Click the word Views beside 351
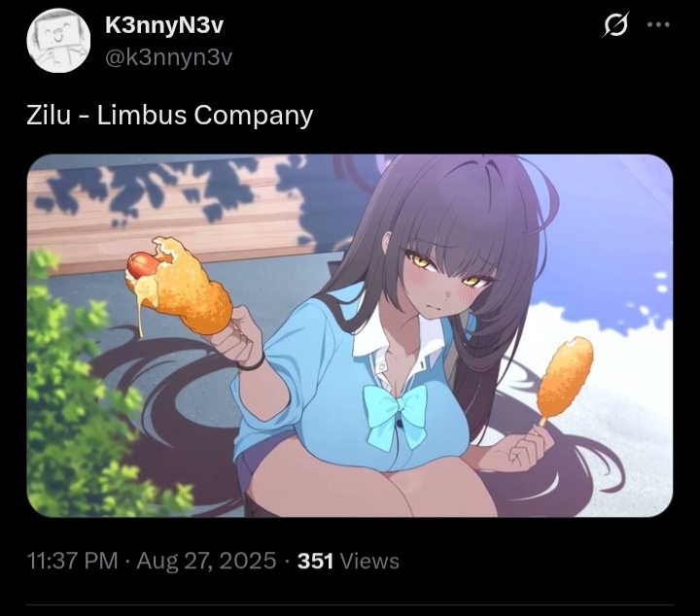The image size is (700, 616). [x=369, y=561]
